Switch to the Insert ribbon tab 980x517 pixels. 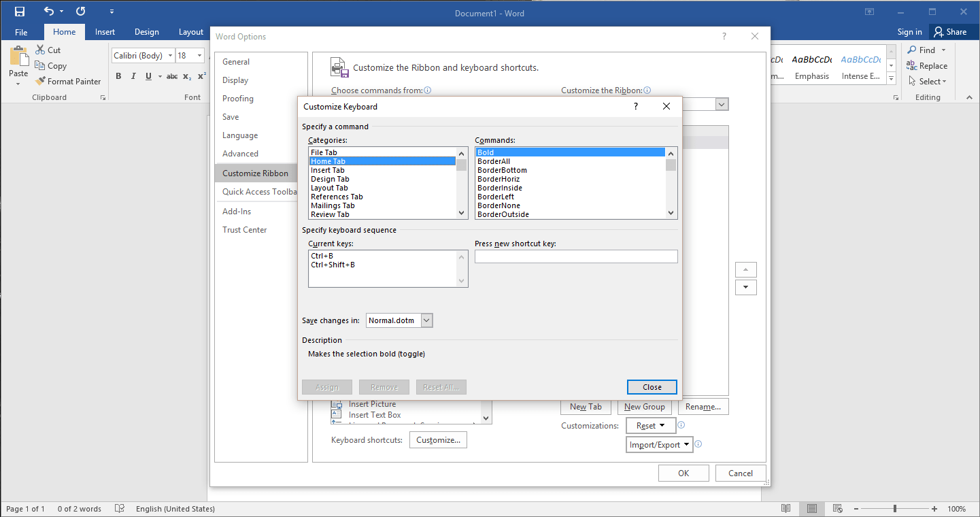pyautogui.click(x=105, y=32)
